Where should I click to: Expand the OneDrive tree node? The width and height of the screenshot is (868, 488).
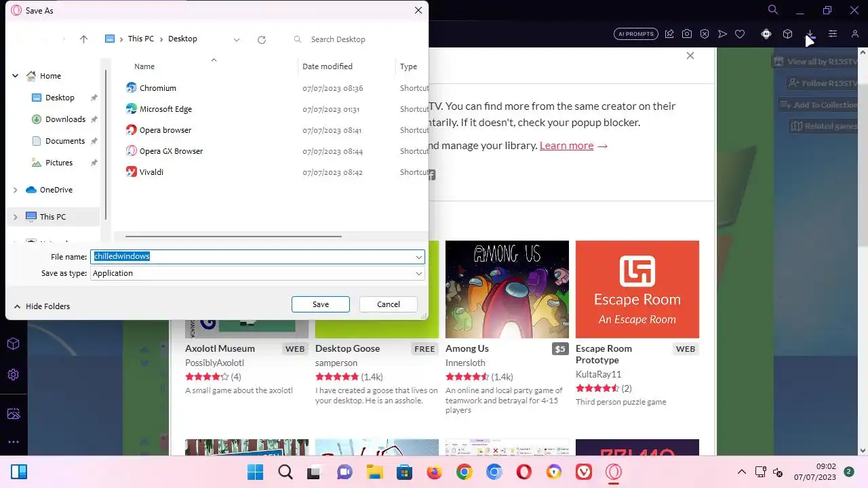click(16, 190)
